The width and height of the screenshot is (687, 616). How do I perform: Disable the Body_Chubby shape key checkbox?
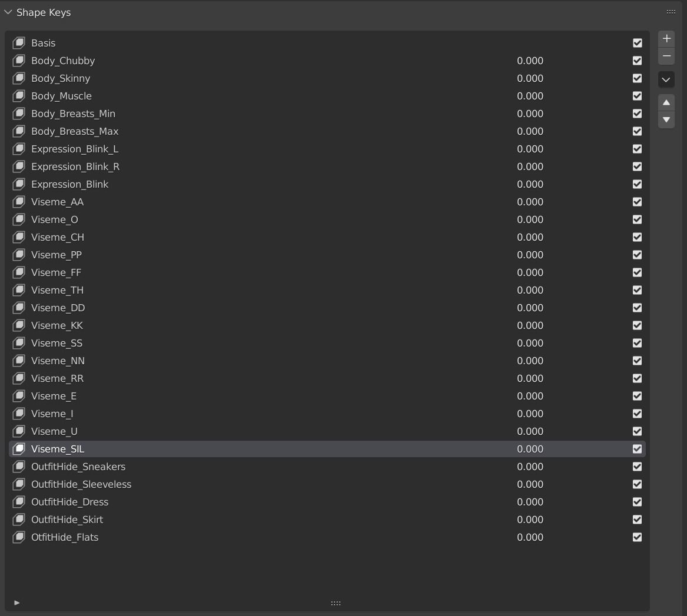637,61
